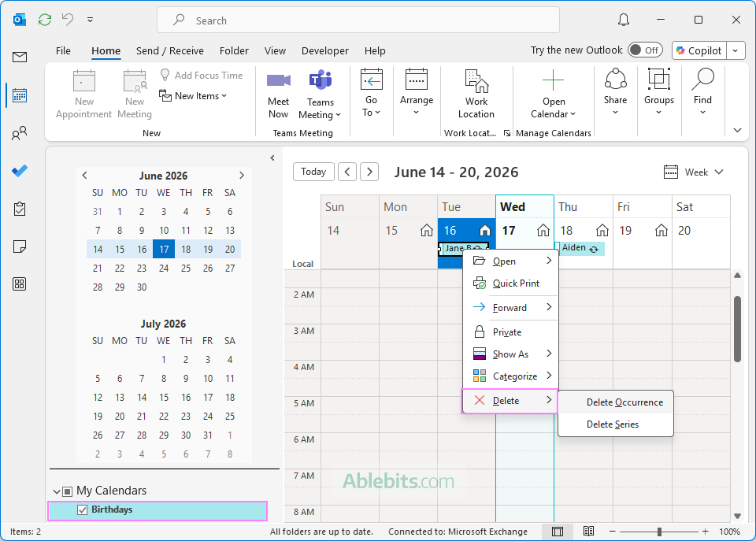756x541 pixels.
Task: Open the Notes module in sidebar
Action: [x=19, y=246]
